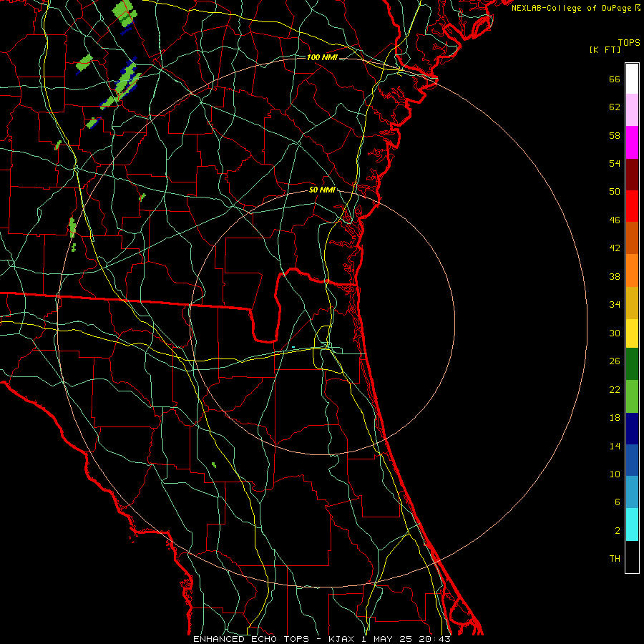Click the '58' scale value

(615, 135)
